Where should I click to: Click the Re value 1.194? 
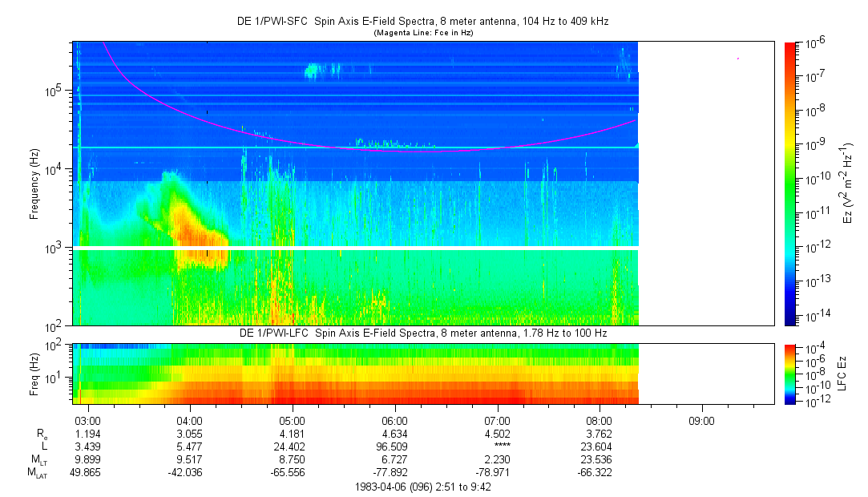pyautogui.click(x=87, y=433)
